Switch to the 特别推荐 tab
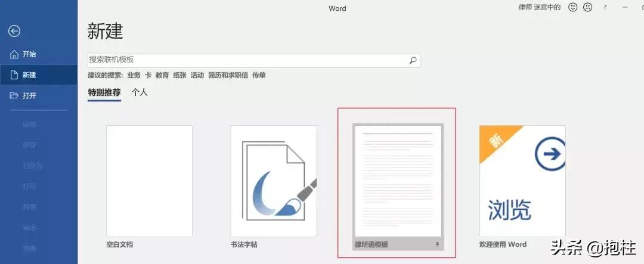The height and width of the screenshot is (264, 644). click(x=104, y=93)
